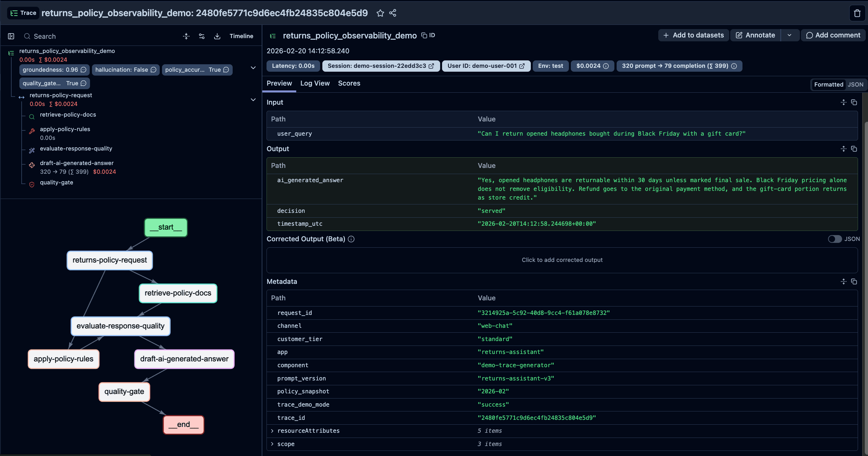868x456 pixels.
Task: Switch view to JSON mode
Action: pyautogui.click(x=855, y=85)
